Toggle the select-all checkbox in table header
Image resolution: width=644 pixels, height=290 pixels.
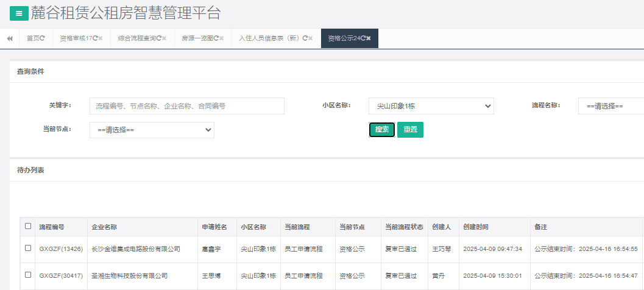(28, 227)
